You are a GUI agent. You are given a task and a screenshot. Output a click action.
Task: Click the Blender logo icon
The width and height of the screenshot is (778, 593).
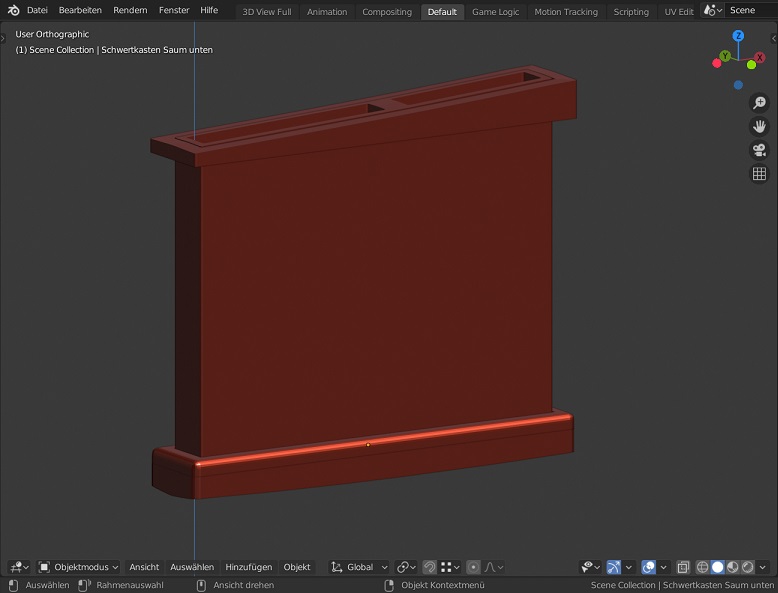13,11
